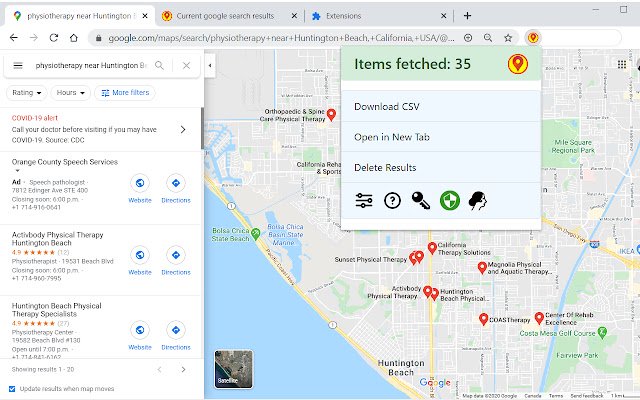The image size is (640, 400).
Task: Click Website icon for Huntington Beach Physical Therapy Specialists
Action: point(140,330)
